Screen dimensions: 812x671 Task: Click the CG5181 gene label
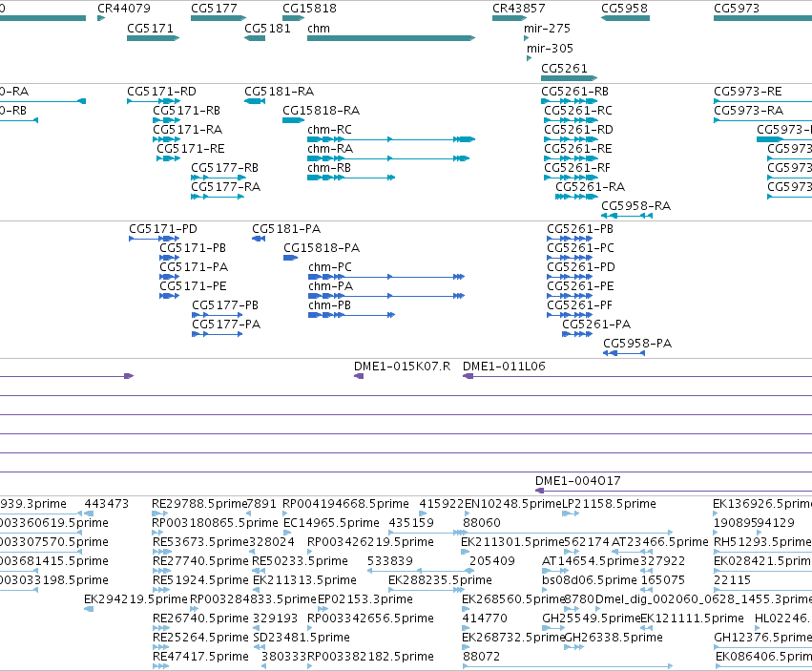(x=267, y=28)
